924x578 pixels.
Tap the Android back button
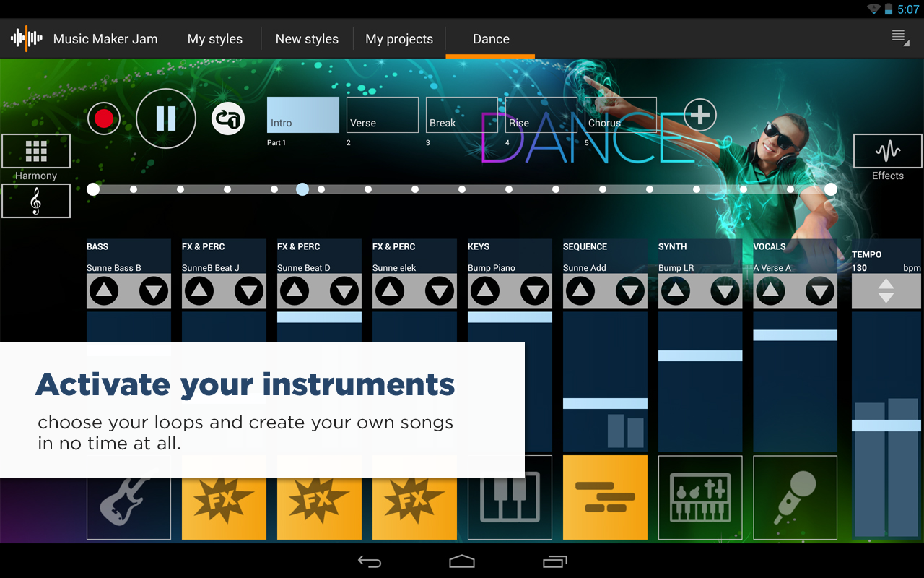pyautogui.click(x=370, y=561)
